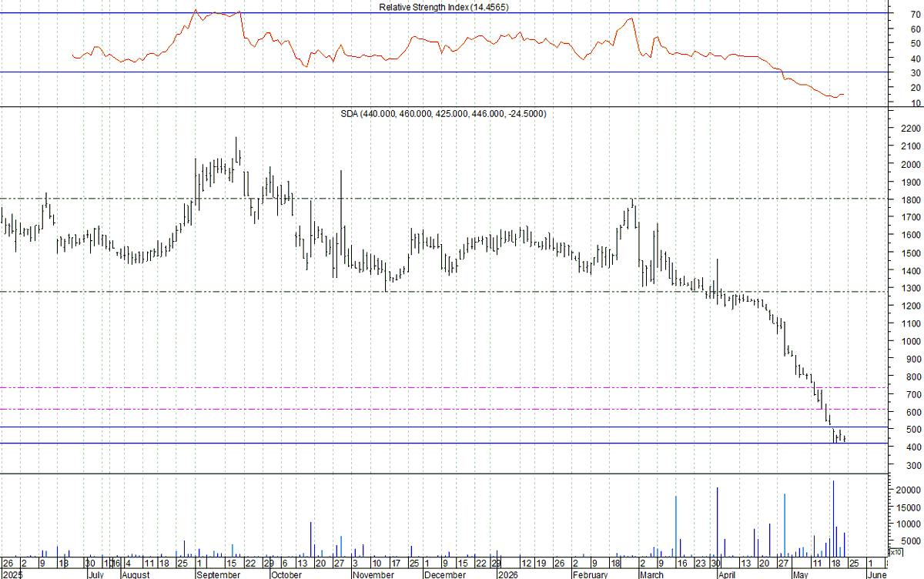The image size is (924, 579).
Task: Click the 1500 price axis label
Action: pyautogui.click(x=910, y=253)
